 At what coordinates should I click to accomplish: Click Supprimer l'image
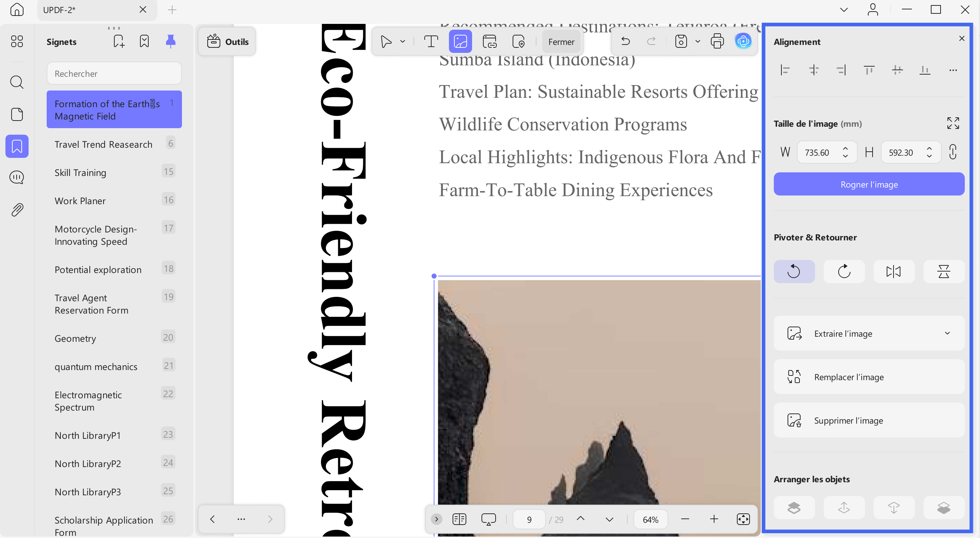pyautogui.click(x=869, y=420)
